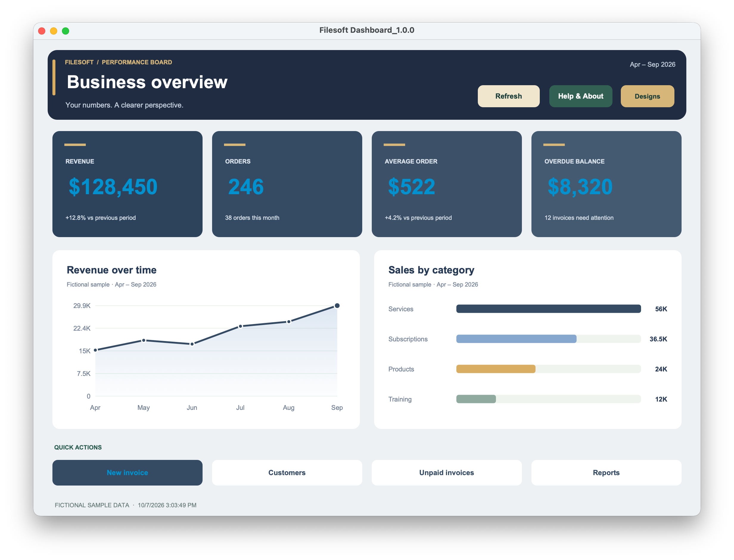The width and height of the screenshot is (734, 560).
Task: Click the Training sales bar
Action: click(x=476, y=399)
